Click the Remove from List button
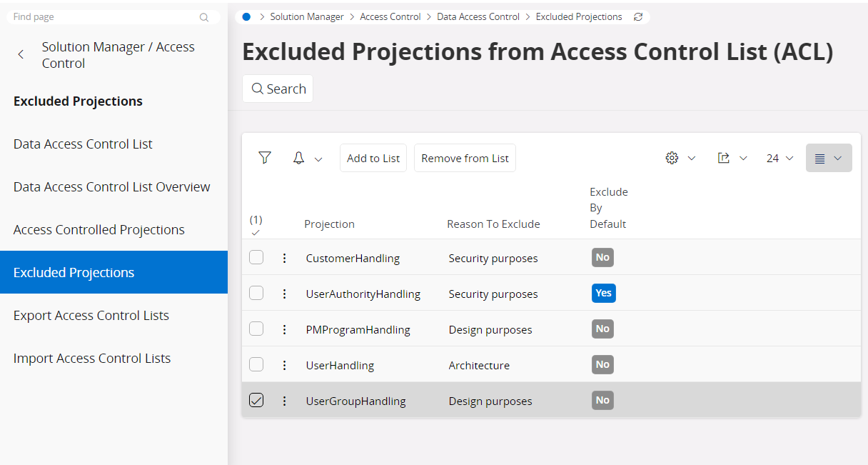 click(465, 159)
